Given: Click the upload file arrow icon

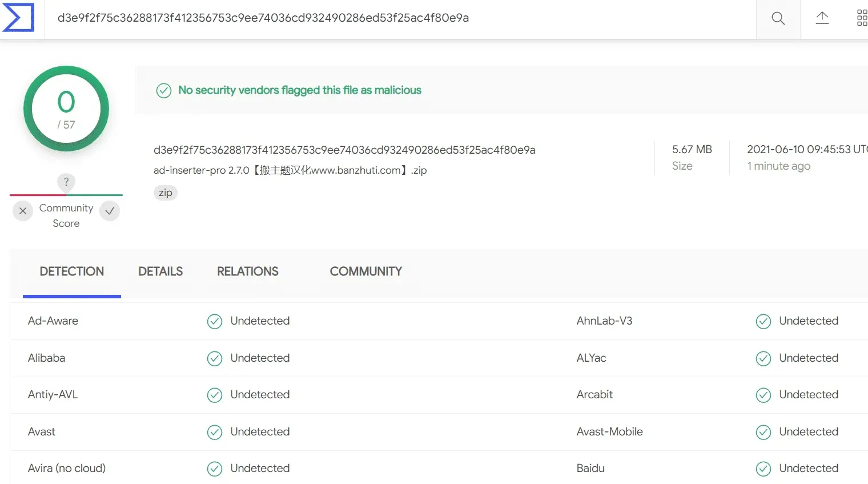Looking at the screenshot, I should click(822, 18).
